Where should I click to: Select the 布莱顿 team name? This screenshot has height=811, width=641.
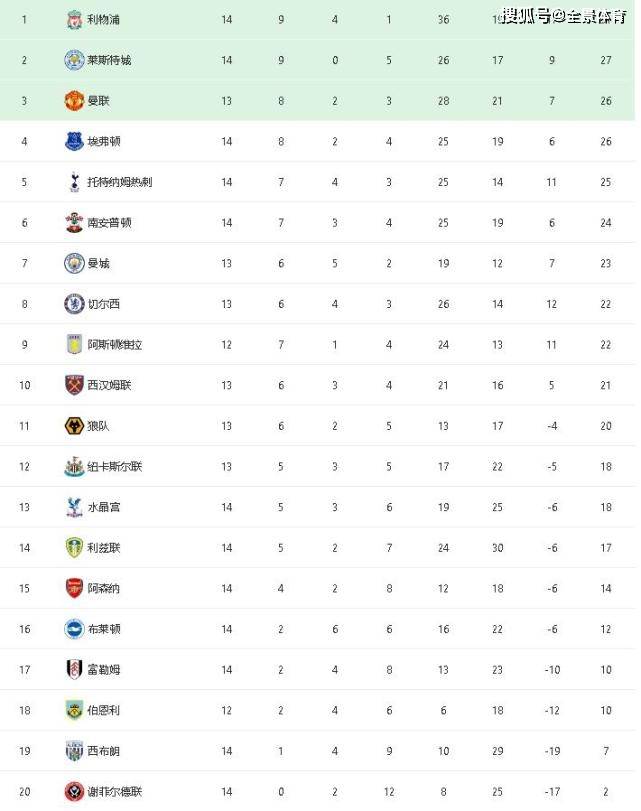103,629
